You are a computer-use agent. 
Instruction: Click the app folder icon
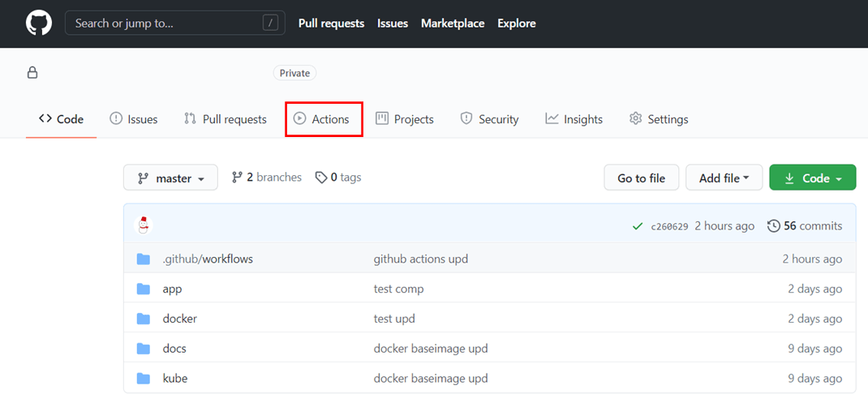tap(144, 289)
